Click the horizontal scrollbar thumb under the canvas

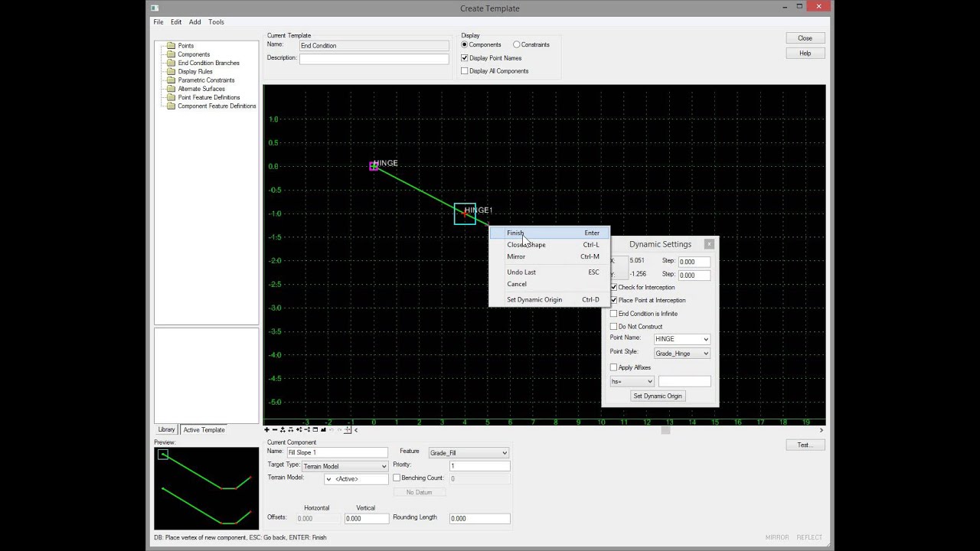[666, 430]
